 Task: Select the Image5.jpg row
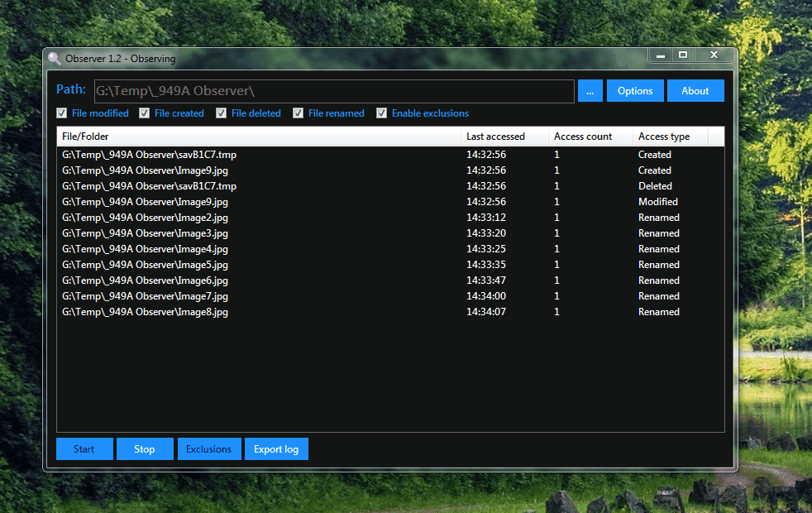(390, 264)
